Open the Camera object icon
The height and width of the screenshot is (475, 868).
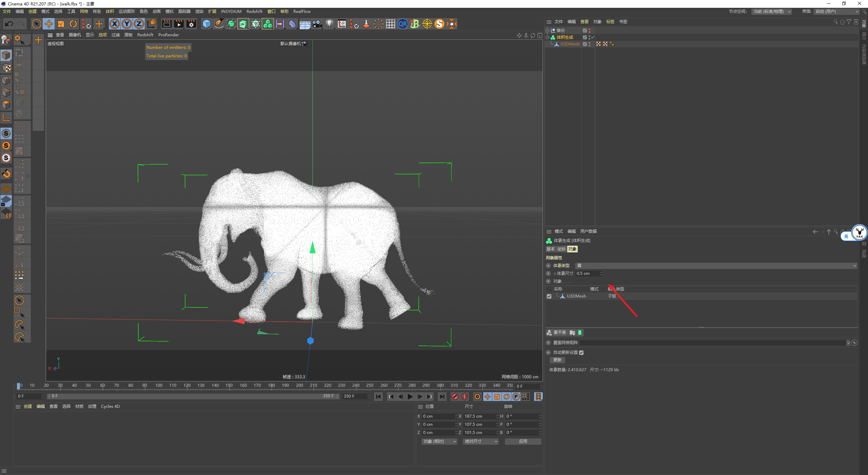(317, 24)
